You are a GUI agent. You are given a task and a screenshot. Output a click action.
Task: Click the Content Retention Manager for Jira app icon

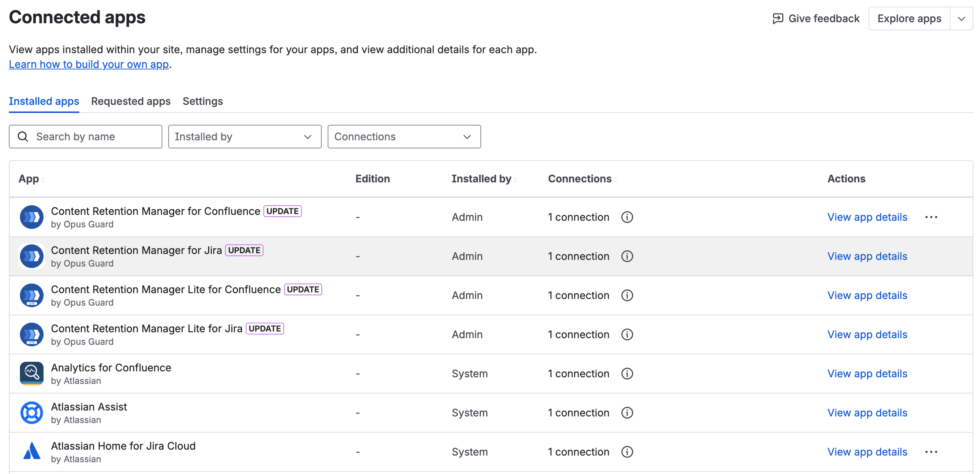[32, 256]
